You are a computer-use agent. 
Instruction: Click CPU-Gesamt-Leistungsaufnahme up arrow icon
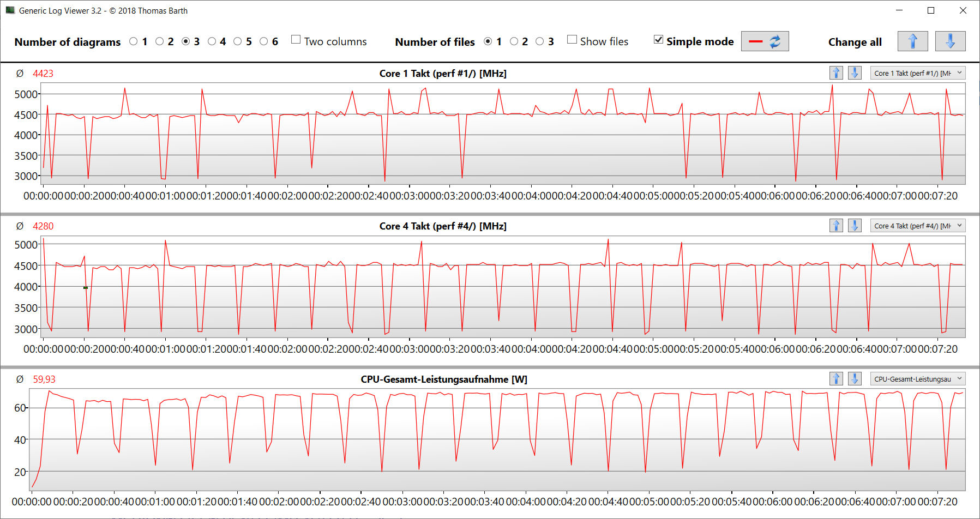click(x=836, y=379)
